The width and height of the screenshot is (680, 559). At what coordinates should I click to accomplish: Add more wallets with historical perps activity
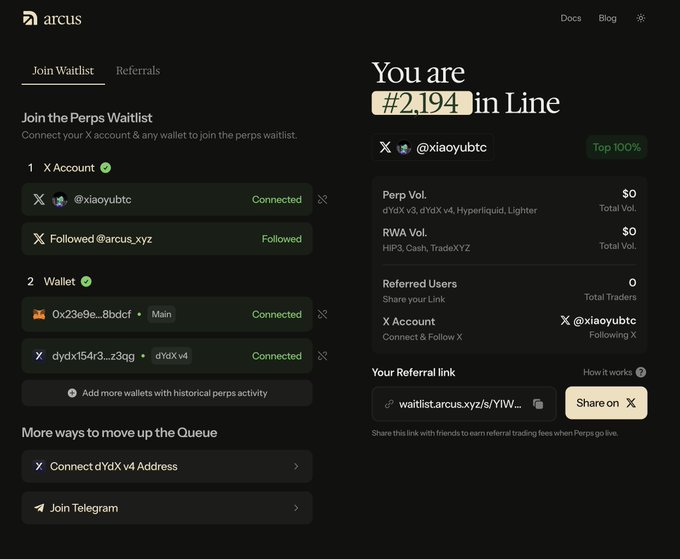[x=167, y=393]
